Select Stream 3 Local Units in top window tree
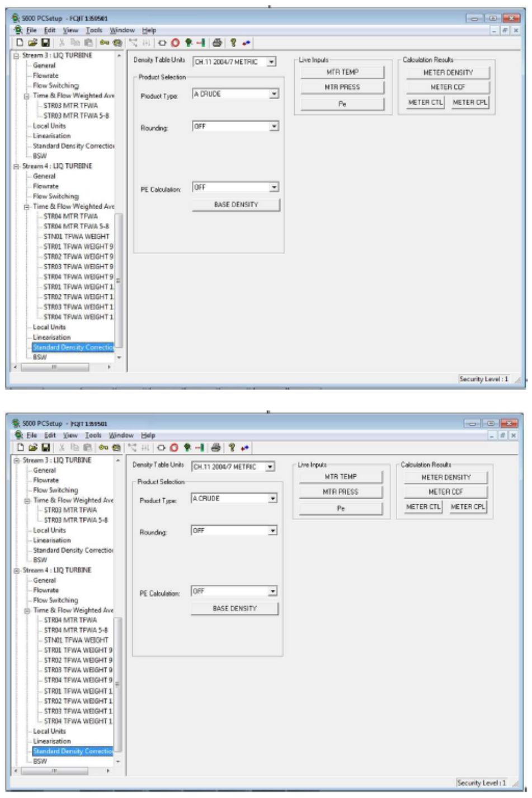The height and width of the screenshot is (798, 532). pyautogui.click(x=49, y=126)
